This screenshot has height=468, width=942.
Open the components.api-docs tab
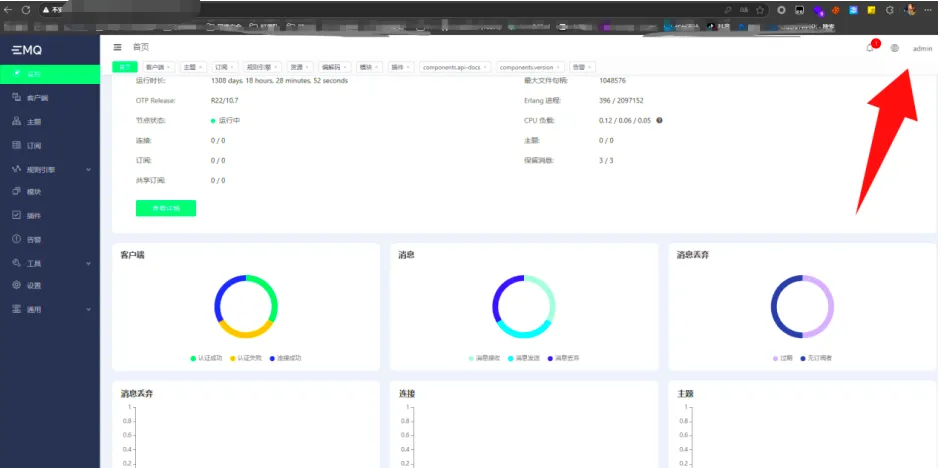(455, 67)
